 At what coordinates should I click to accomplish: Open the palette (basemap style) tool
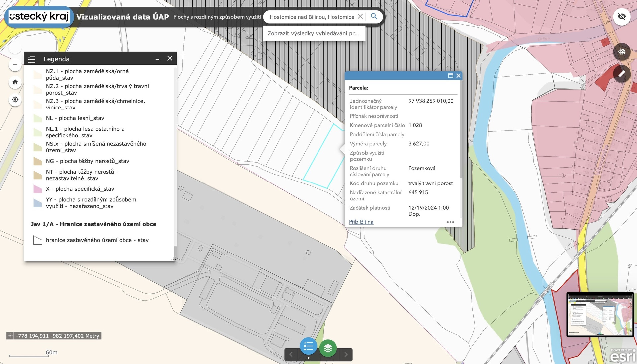pyautogui.click(x=622, y=52)
